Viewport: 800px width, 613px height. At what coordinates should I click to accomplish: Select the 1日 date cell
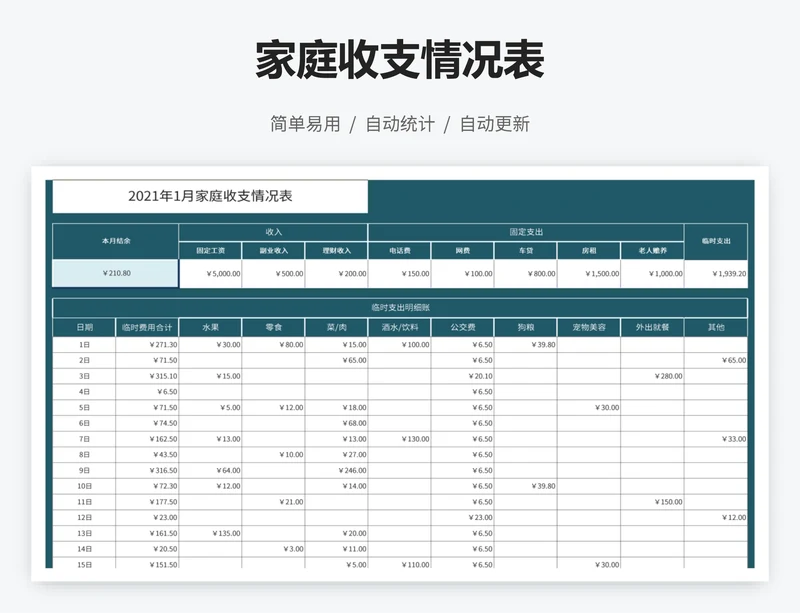coord(84,345)
